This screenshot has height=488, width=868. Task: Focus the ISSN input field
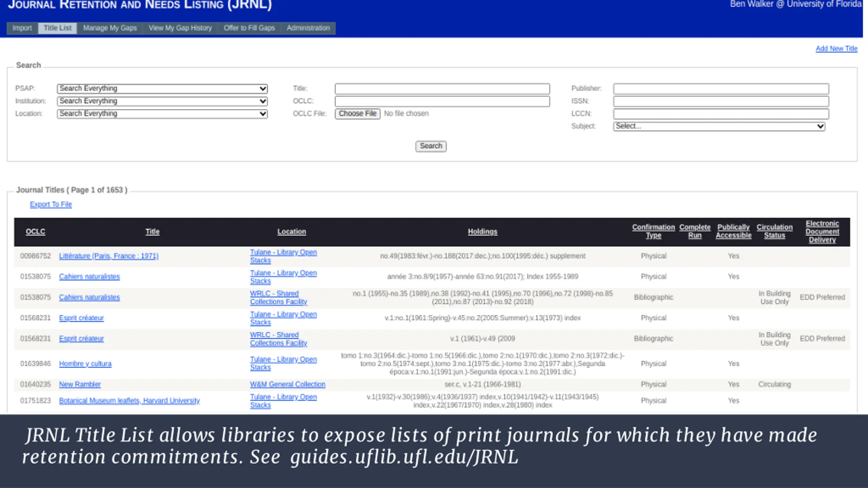coord(721,101)
